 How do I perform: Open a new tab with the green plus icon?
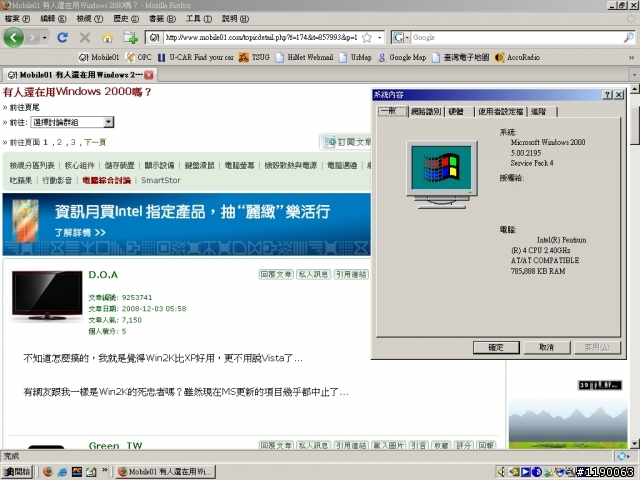(131, 38)
